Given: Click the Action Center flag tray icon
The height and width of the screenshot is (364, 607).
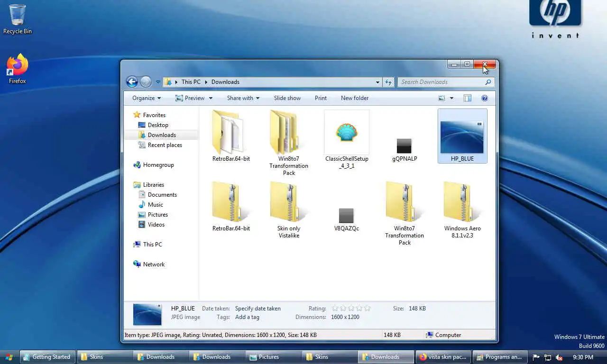Looking at the screenshot, I should coord(536,357).
